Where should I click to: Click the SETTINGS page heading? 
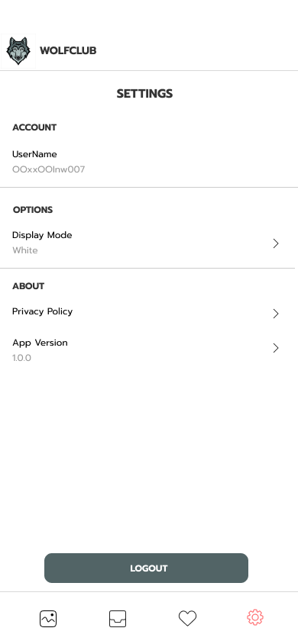click(144, 94)
